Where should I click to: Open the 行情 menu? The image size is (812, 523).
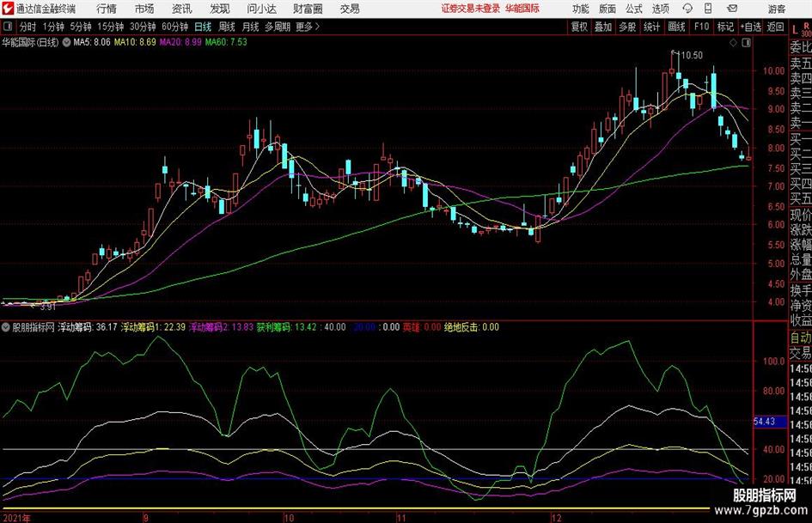[x=107, y=9]
